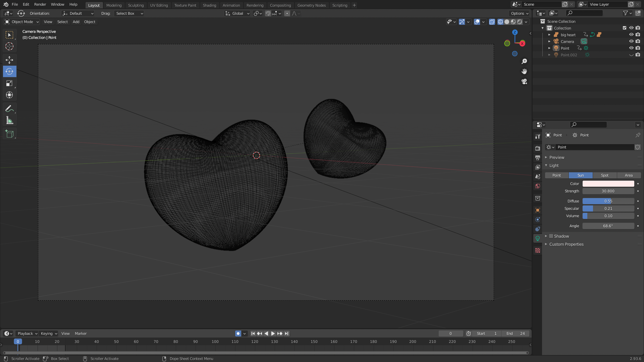Switch to the Shading workspace tab
The width and height of the screenshot is (644, 362).
pyautogui.click(x=209, y=5)
